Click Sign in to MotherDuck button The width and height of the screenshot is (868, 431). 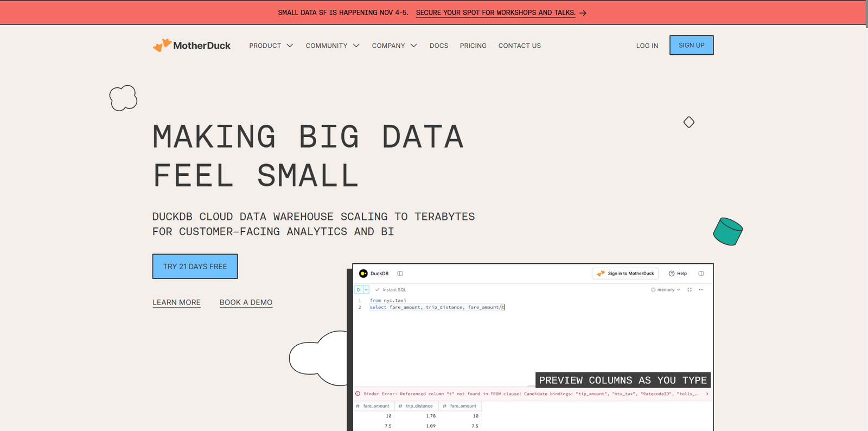625,274
